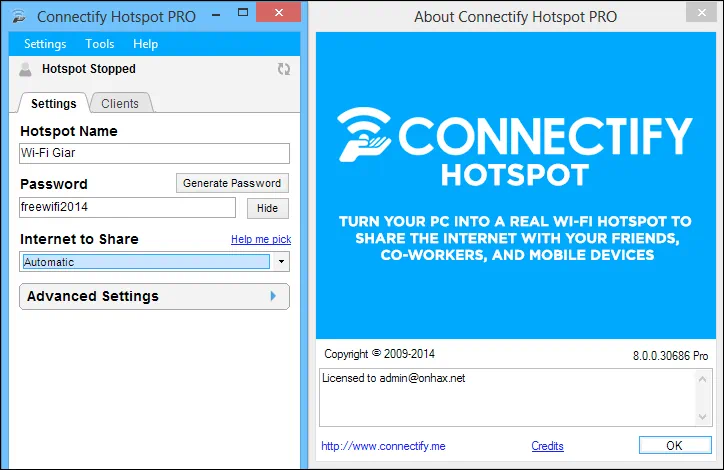
Task: Click the Copyright 2009-2014 text
Action: coord(380,354)
